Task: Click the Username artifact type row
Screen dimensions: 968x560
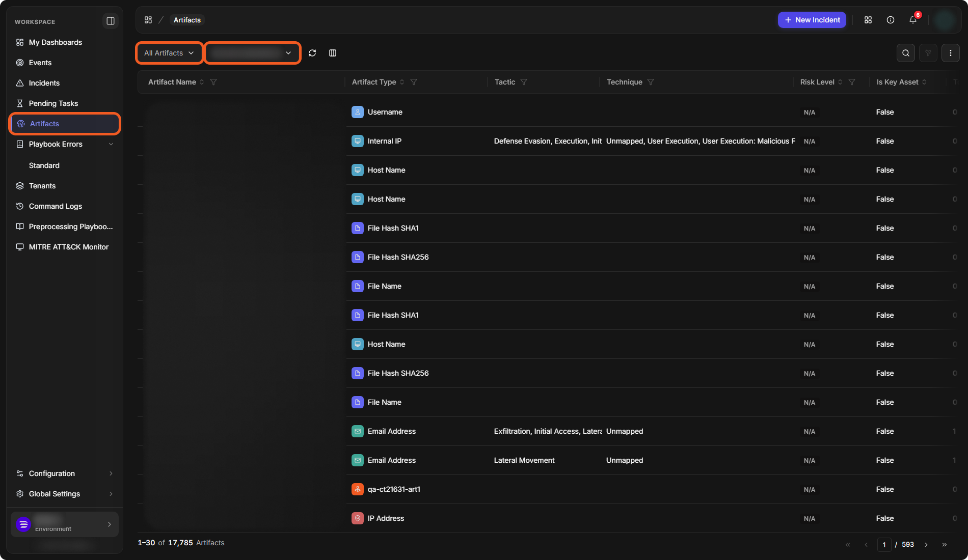Action: pyautogui.click(x=548, y=112)
